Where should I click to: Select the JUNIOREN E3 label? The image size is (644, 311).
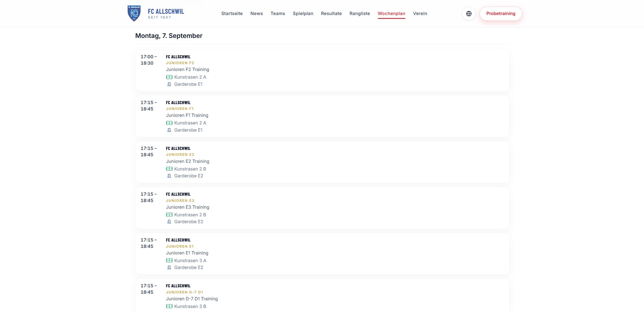(180, 201)
